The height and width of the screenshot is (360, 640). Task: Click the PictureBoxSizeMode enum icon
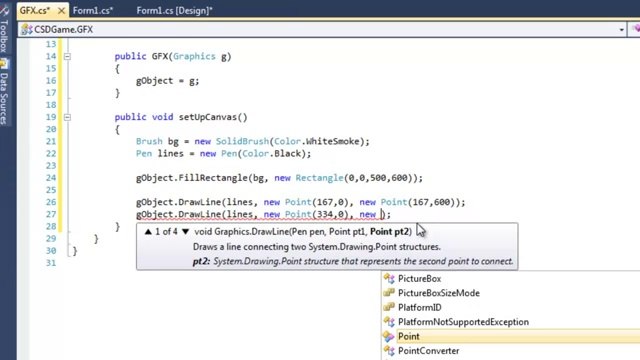(389, 293)
